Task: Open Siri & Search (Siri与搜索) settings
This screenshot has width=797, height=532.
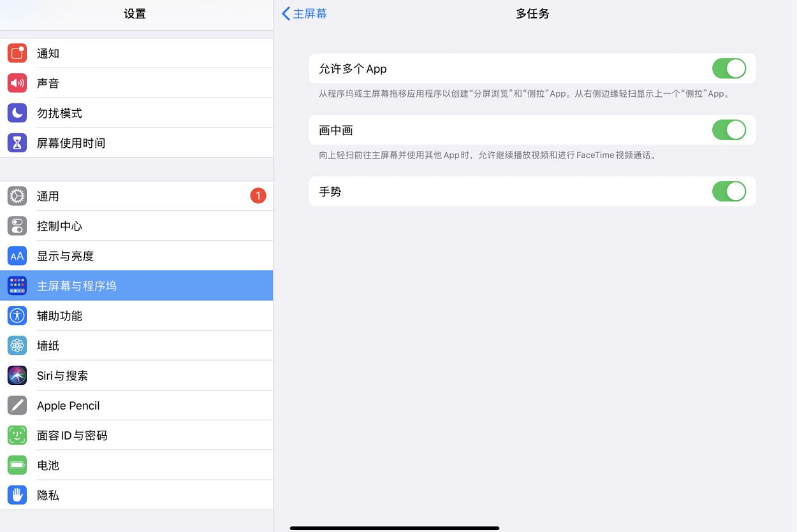Action: [x=62, y=375]
